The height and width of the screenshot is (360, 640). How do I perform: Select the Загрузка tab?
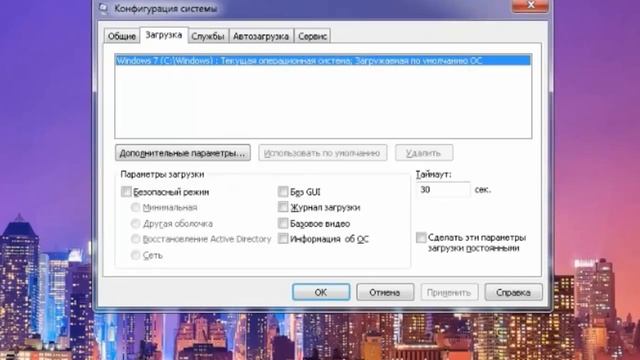click(x=164, y=36)
